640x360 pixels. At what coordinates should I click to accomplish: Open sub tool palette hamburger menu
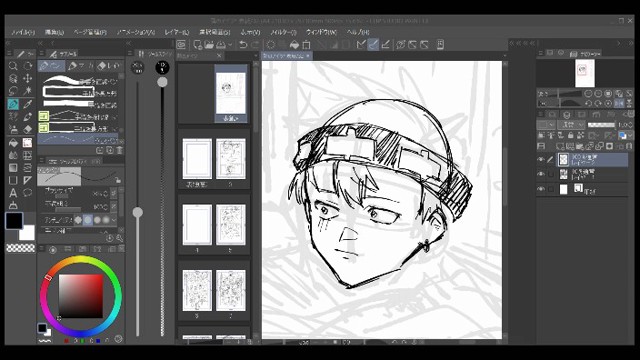(x=42, y=53)
